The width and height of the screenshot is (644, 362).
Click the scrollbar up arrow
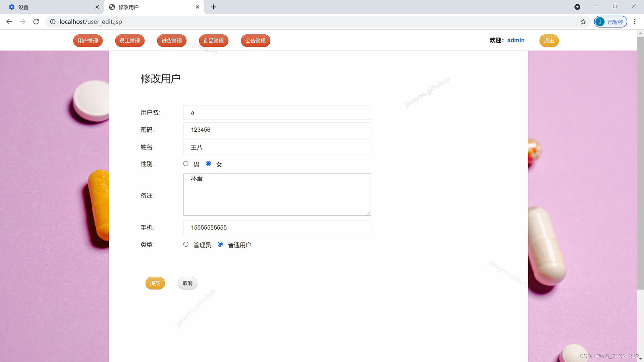pos(640,33)
